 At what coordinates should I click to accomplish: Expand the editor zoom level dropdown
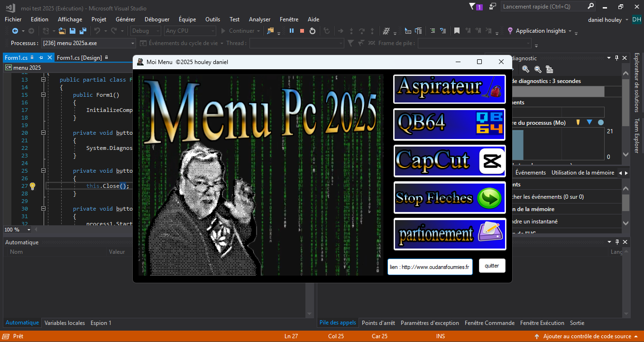[x=29, y=230]
